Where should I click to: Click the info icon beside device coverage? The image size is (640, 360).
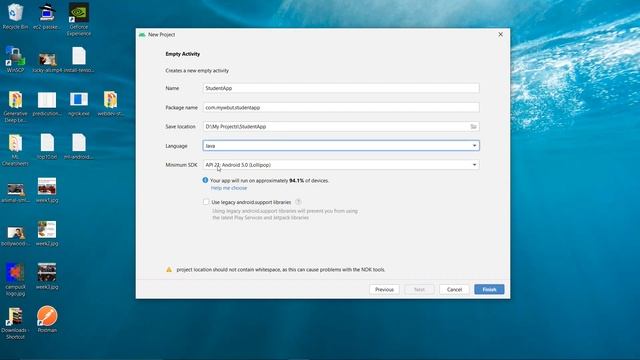[x=205, y=180]
